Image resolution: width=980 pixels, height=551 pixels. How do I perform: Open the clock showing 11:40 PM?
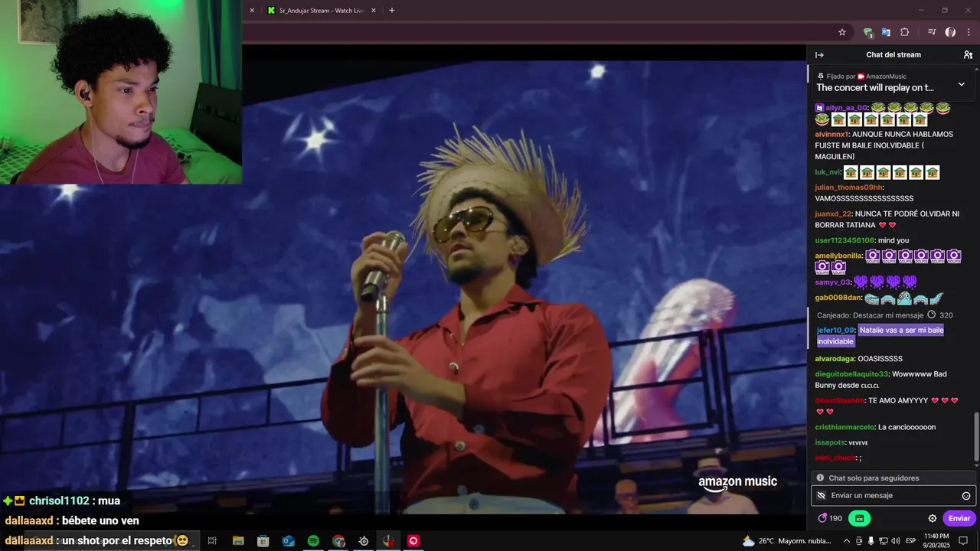click(x=936, y=540)
